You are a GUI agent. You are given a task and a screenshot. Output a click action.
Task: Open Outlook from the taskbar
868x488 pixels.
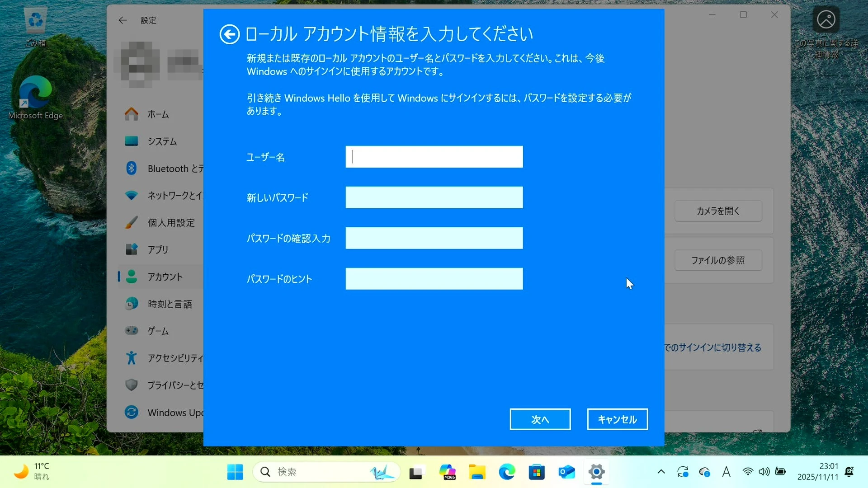point(566,472)
